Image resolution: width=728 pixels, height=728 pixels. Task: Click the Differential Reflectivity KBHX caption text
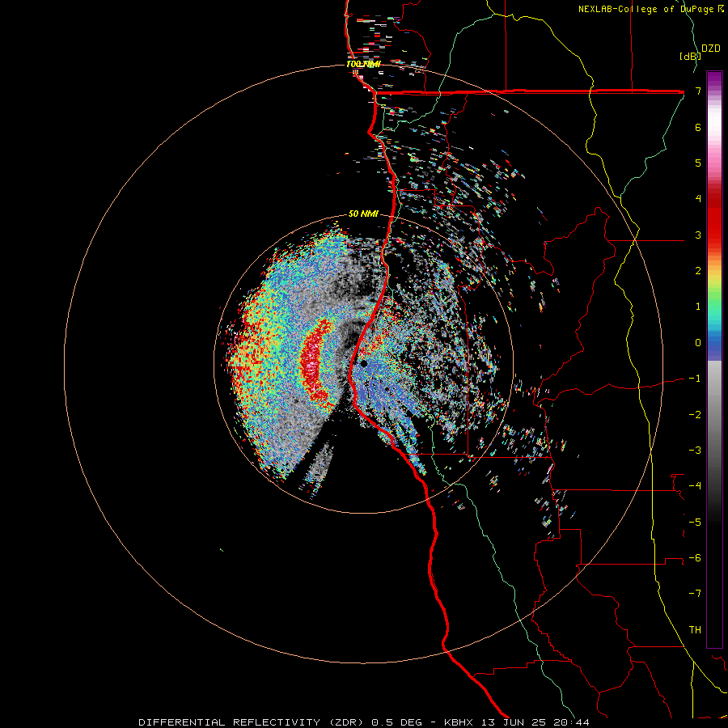pyautogui.click(x=364, y=722)
